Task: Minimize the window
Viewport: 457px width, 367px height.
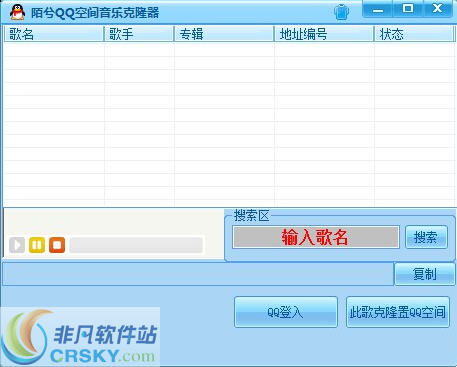Action: pos(378,9)
